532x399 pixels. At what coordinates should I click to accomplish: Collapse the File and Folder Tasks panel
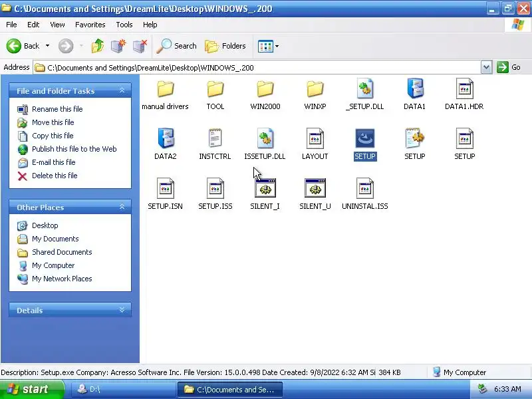tap(122, 90)
